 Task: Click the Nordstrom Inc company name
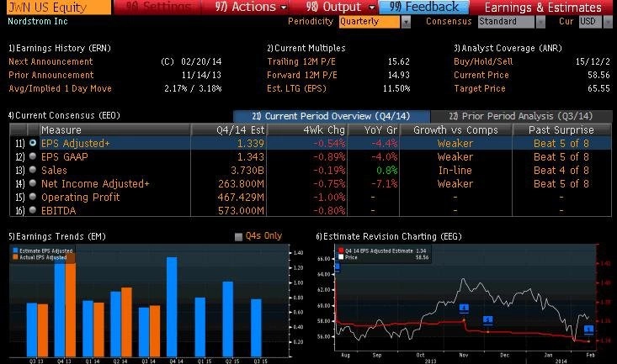pyautogui.click(x=38, y=21)
